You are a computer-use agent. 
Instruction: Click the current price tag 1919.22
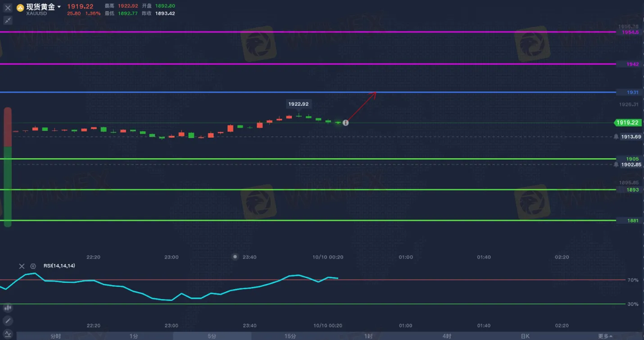628,122
